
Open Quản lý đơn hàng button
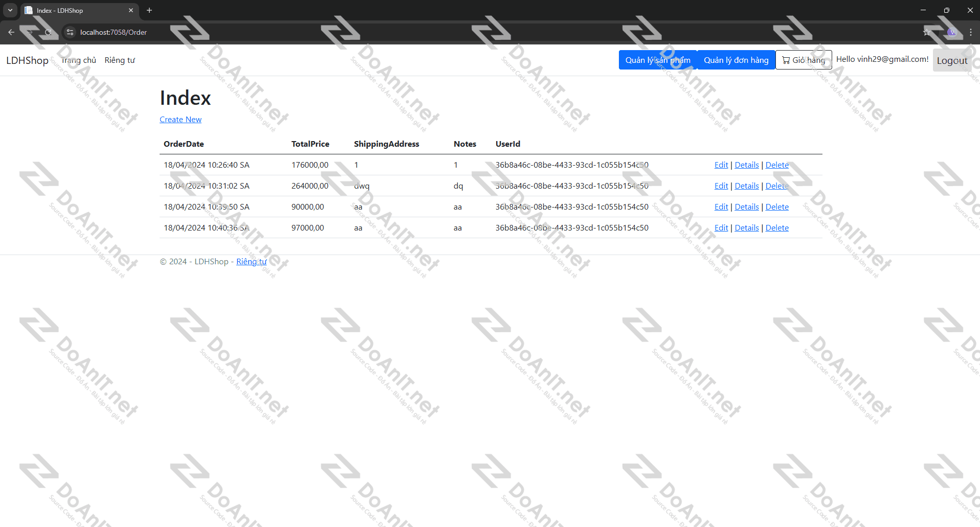point(736,60)
